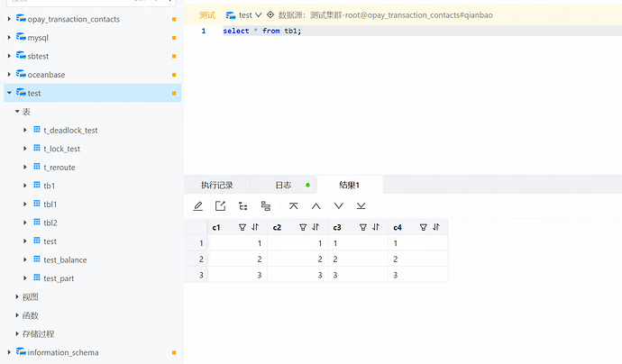Click orange marker beside oceanbase database
Image resolution: width=622 pixels, height=364 pixels.
click(x=174, y=75)
